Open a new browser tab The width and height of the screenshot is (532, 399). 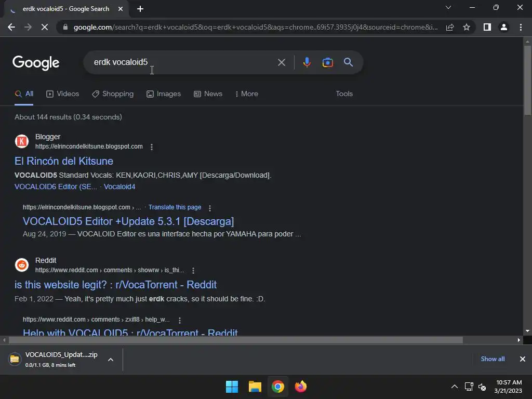coord(140,9)
